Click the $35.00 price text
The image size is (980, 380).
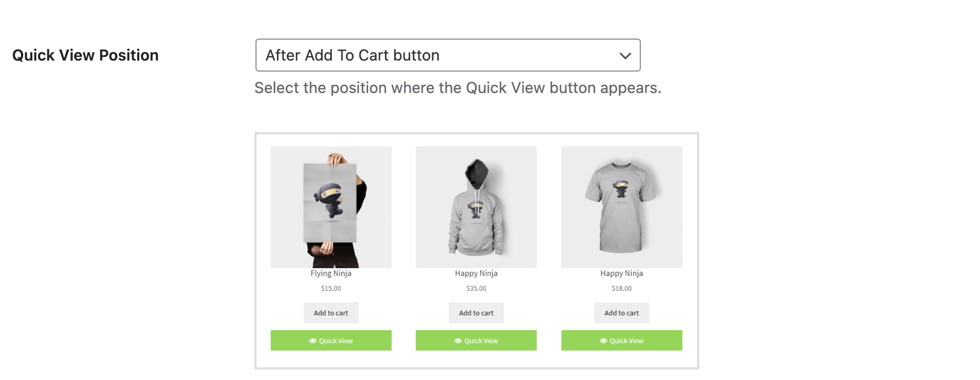[x=476, y=289]
